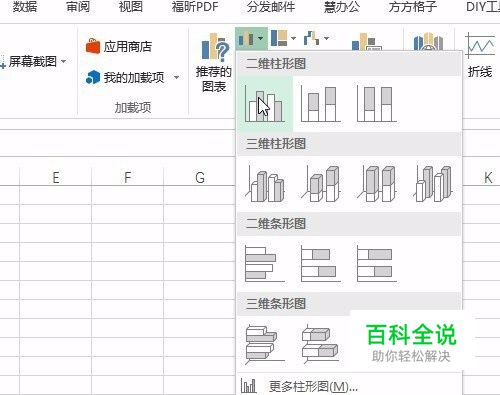Expand the 屏幕截图 dropdown arrow
500x395 pixels.
click(63, 62)
